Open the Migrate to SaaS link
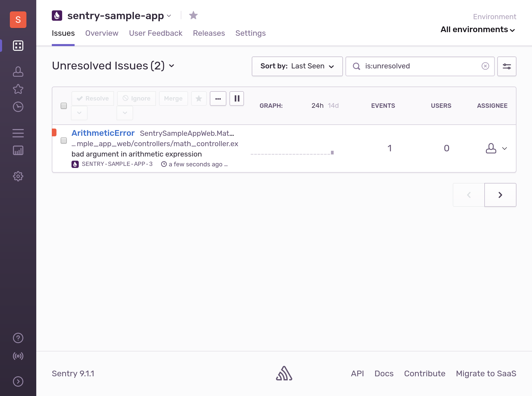This screenshot has width=532, height=396. pyautogui.click(x=486, y=373)
